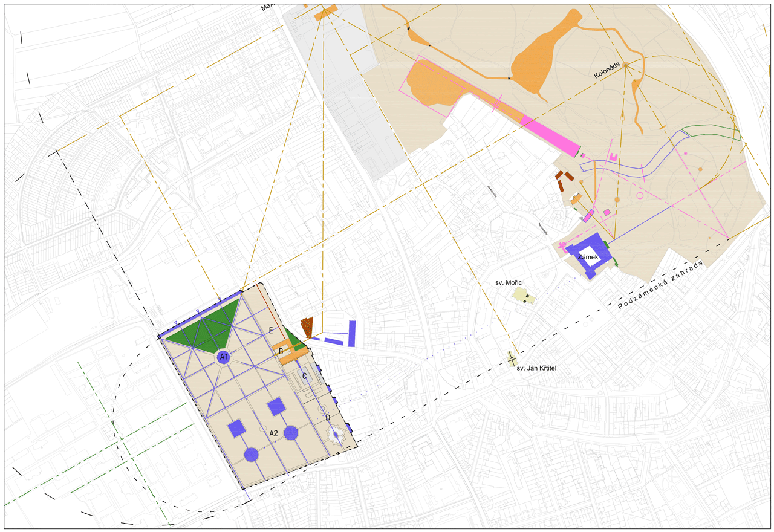
Task: Click the label E in the garden
Action: (272, 330)
